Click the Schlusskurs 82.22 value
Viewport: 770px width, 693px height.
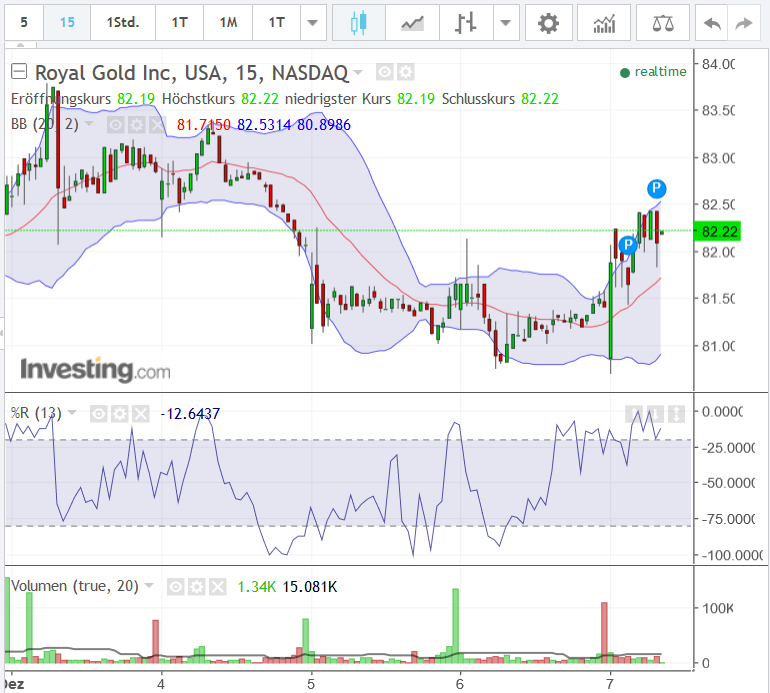point(540,99)
